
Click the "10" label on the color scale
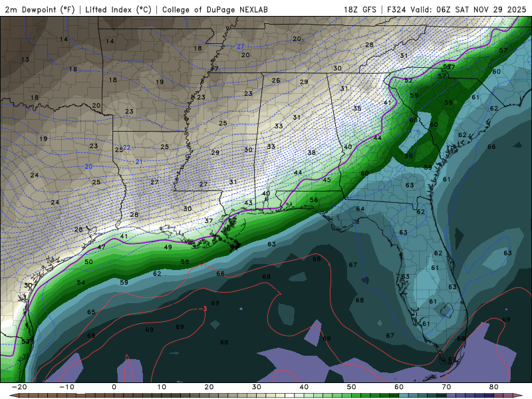coord(162,387)
